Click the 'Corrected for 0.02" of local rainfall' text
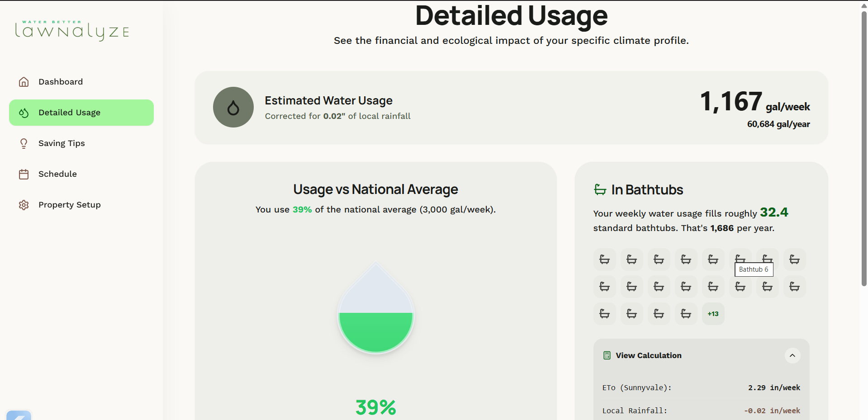The height and width of the screenshot is (420, 868). 338,116
